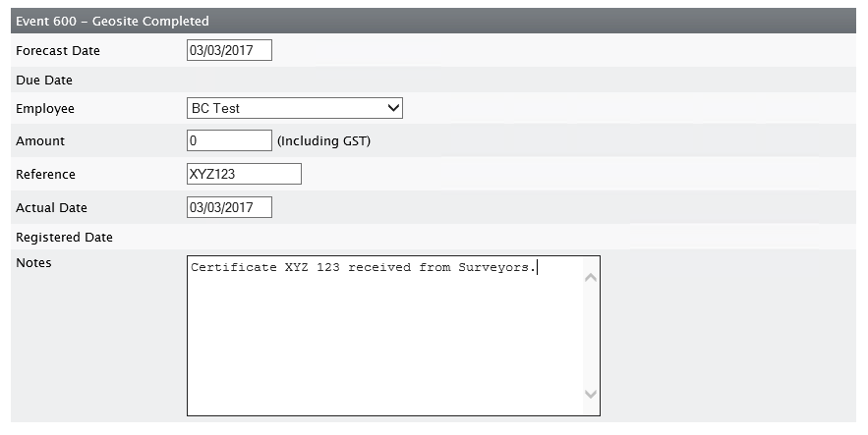Click the Amount input field
This screenshot has height=435, width=868.
tap(229, 140)
